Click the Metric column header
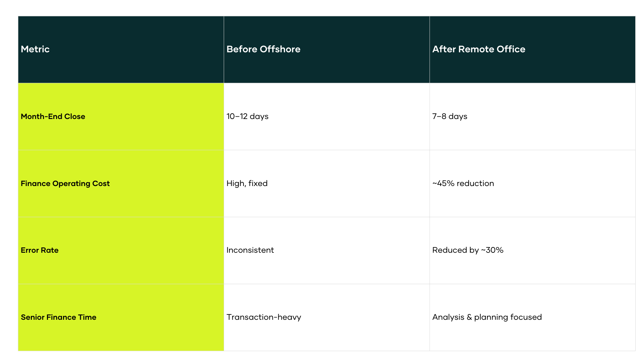Screen dimensions: 644x362 coord(35,49)
